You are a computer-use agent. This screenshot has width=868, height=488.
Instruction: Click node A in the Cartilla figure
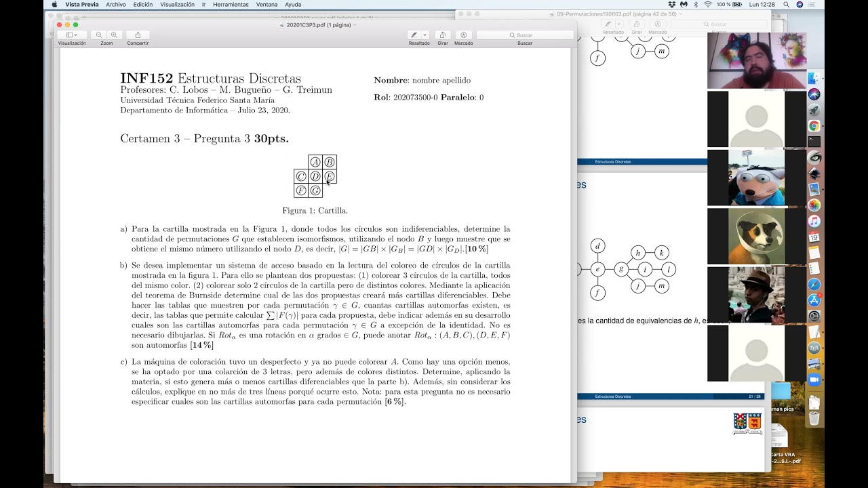pos(315,162)
